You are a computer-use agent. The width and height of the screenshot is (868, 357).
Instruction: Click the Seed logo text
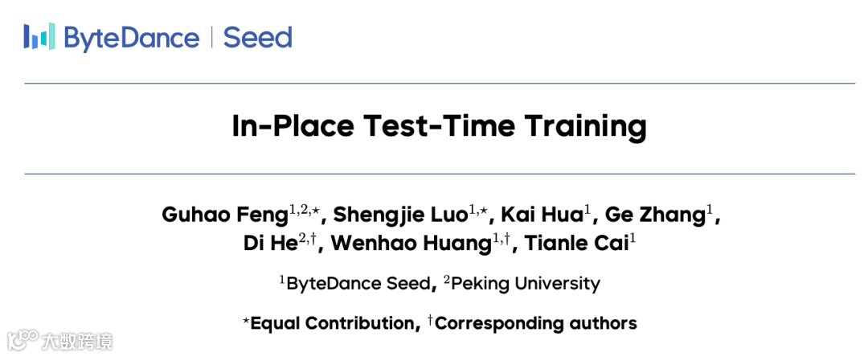coord(257,38)
